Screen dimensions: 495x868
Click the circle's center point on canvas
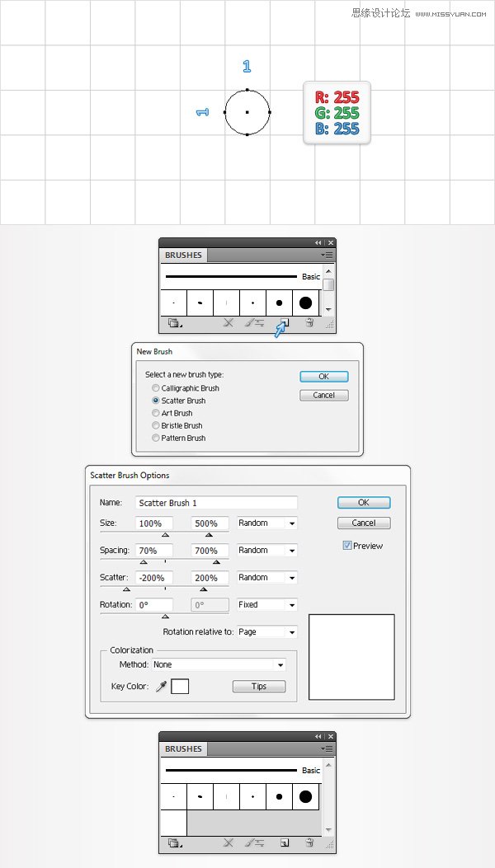point(247,112)
